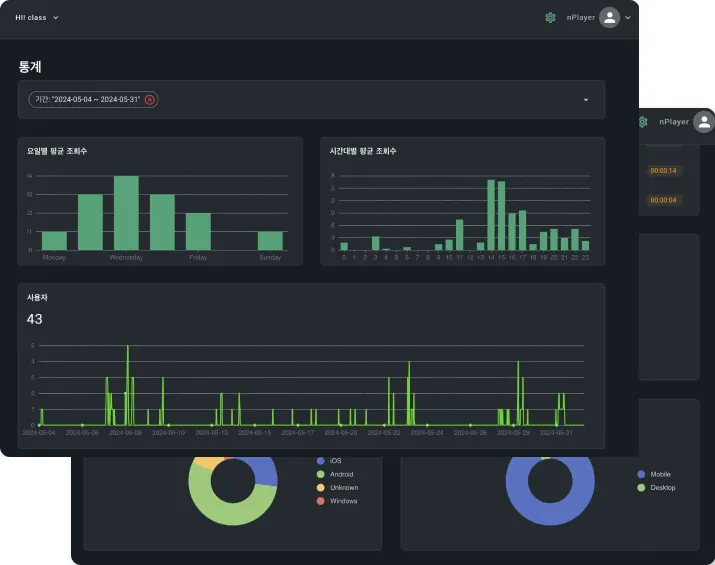Toggle the Windows legend item
This screenshot has height=565, width=715.
point(337,501)
